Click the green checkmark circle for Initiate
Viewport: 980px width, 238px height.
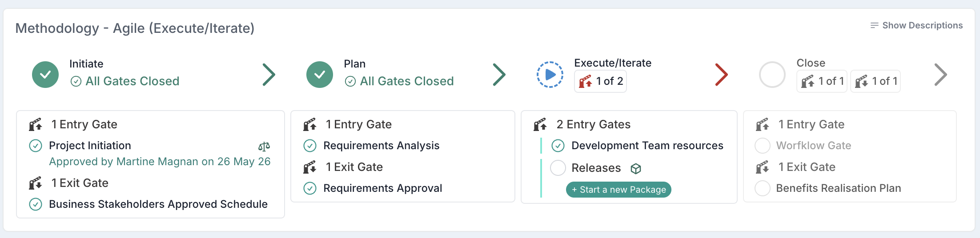point(45,75)
